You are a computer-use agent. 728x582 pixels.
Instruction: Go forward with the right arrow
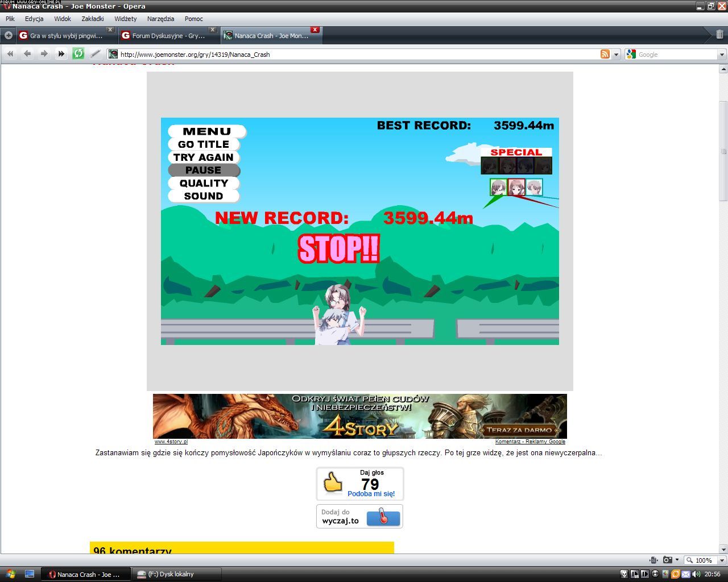[44, 54]
